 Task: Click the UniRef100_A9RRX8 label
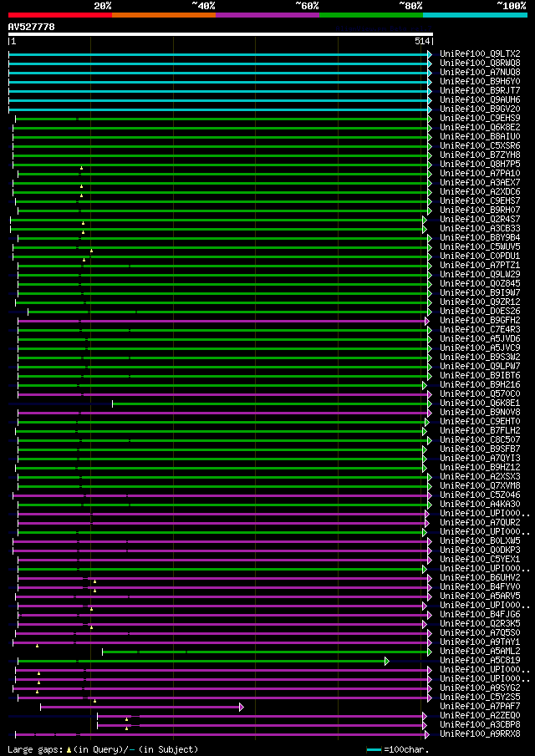480,734
